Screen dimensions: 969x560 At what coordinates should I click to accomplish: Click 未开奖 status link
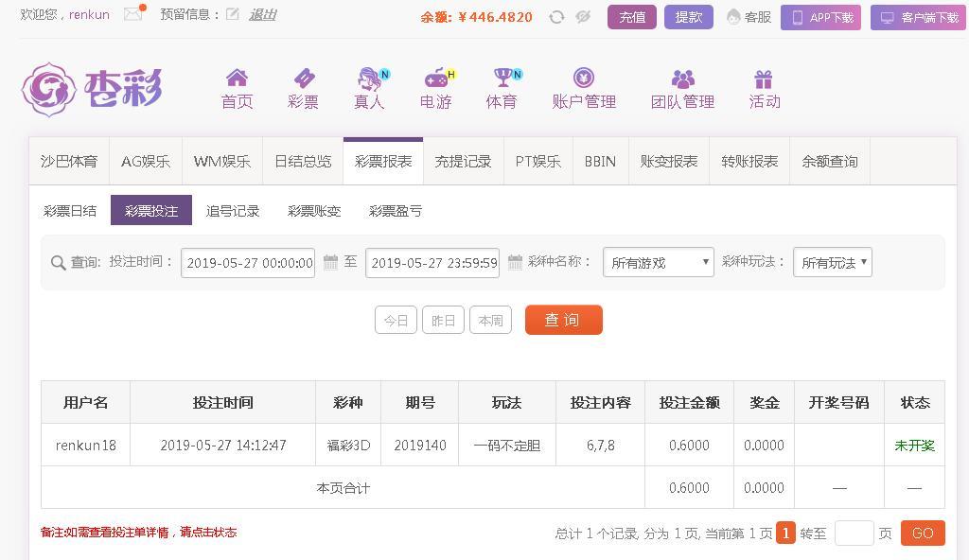[915, 445]
